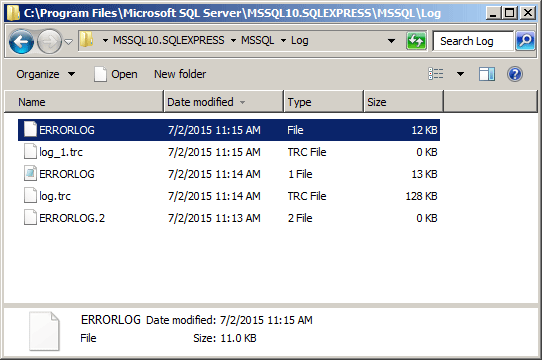Sort by the Name column header
The height and width of the screenshot is (360, 542).
pos(84,102)
